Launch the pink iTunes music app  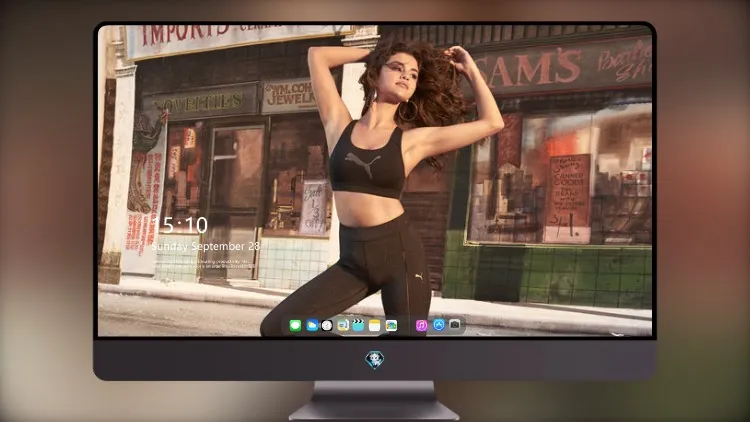coord(421,326)
